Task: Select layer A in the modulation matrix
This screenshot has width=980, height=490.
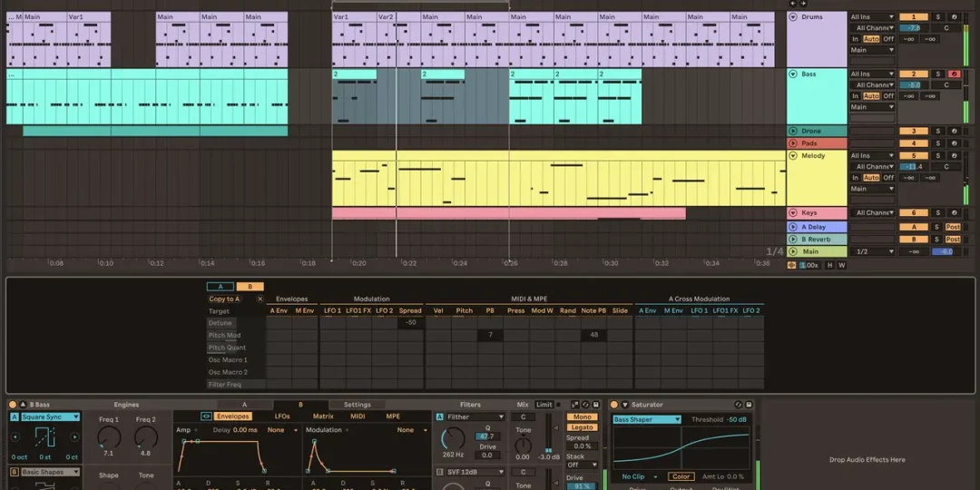Action: pos(220,287)
